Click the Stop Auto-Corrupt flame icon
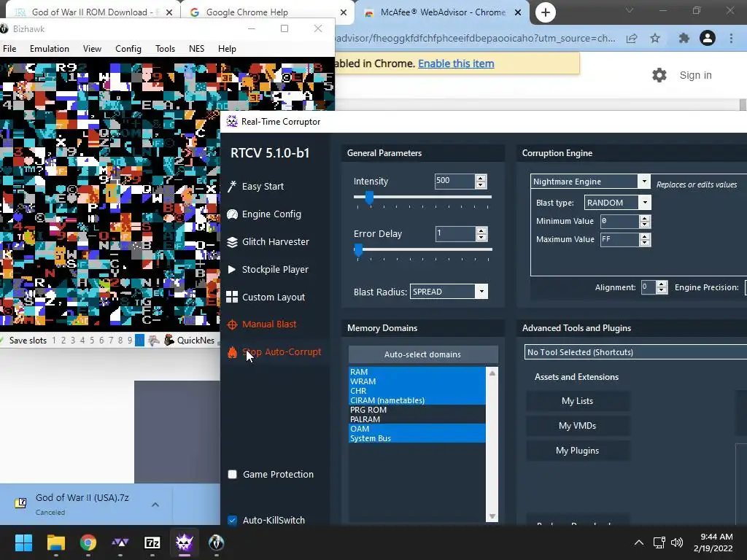The width and height of the screenshot is (747, 560). click(232, 352)
